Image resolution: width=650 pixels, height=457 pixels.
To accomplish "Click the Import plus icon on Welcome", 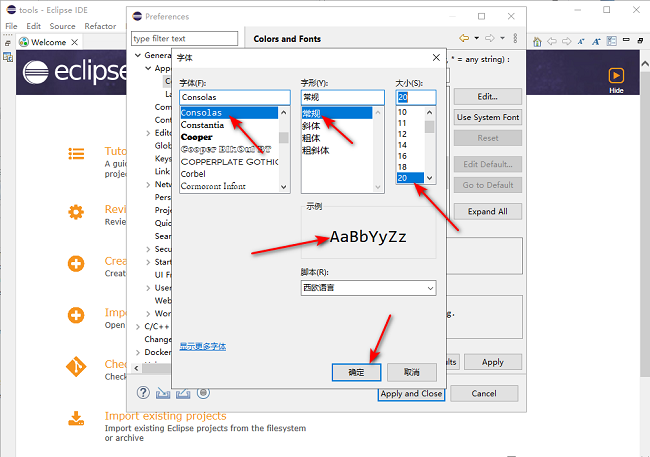I will point(76,315).
